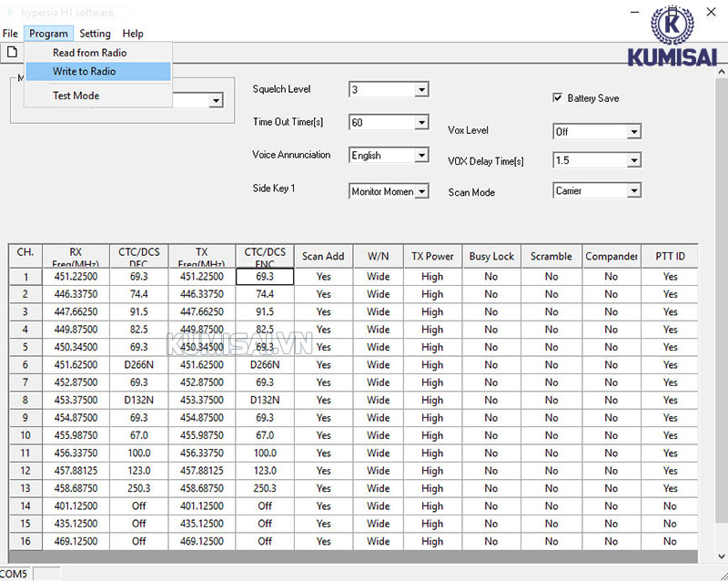
Task: Open the Voice Annunciation dropdown
Action: click(421, 156)
